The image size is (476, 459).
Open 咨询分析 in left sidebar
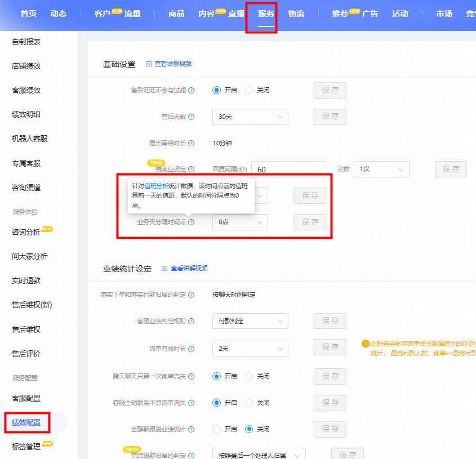point(26,232)
